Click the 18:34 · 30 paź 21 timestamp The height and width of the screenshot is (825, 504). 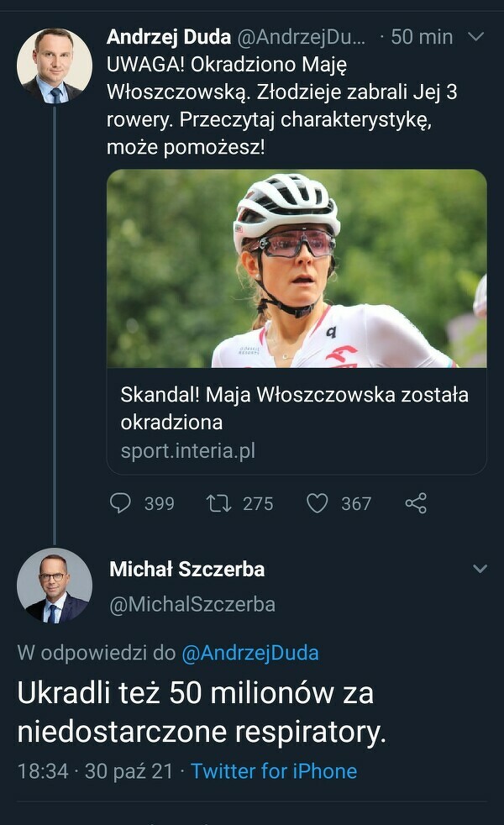[97, 771]
